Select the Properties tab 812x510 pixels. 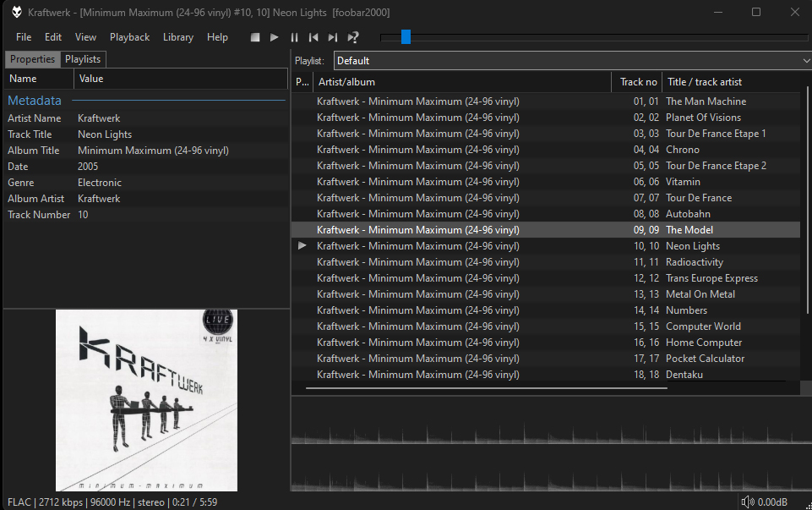[32, 59]
